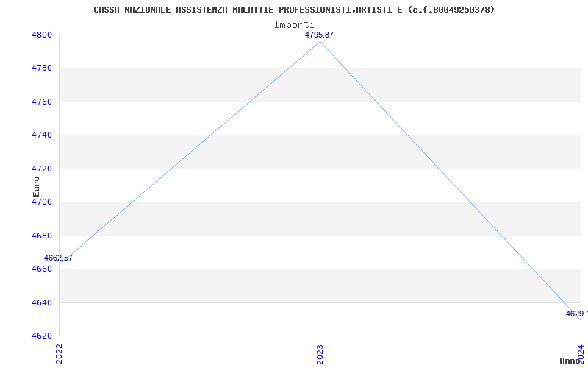Click the 4700 y-axis tick label
This screenshot has width=588, height=368.
click(41, 202)
